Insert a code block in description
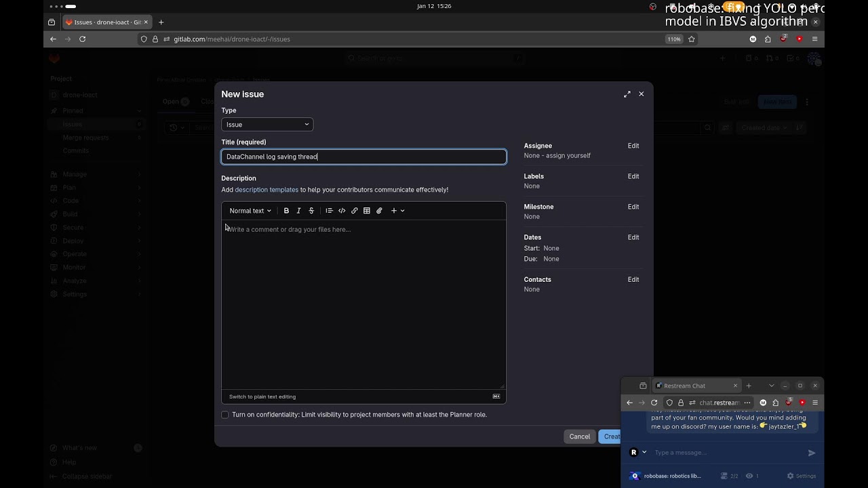 342,211
